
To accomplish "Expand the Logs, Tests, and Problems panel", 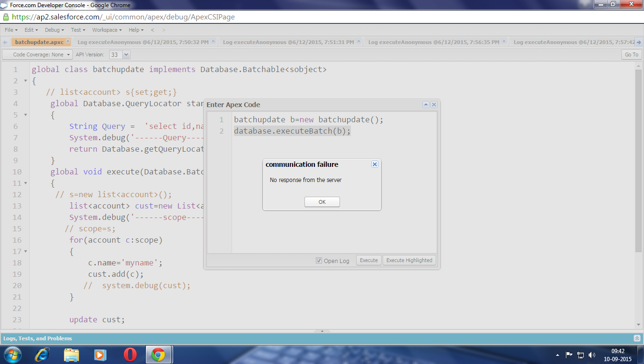I will coord(636,338).
